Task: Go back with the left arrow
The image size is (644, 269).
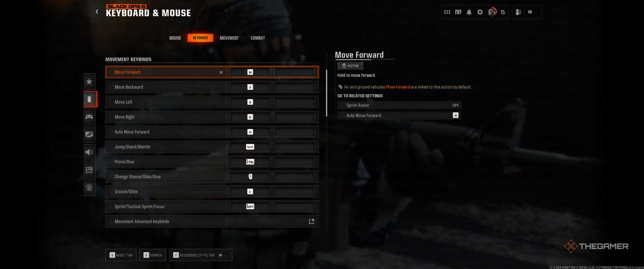Action: 97,12
